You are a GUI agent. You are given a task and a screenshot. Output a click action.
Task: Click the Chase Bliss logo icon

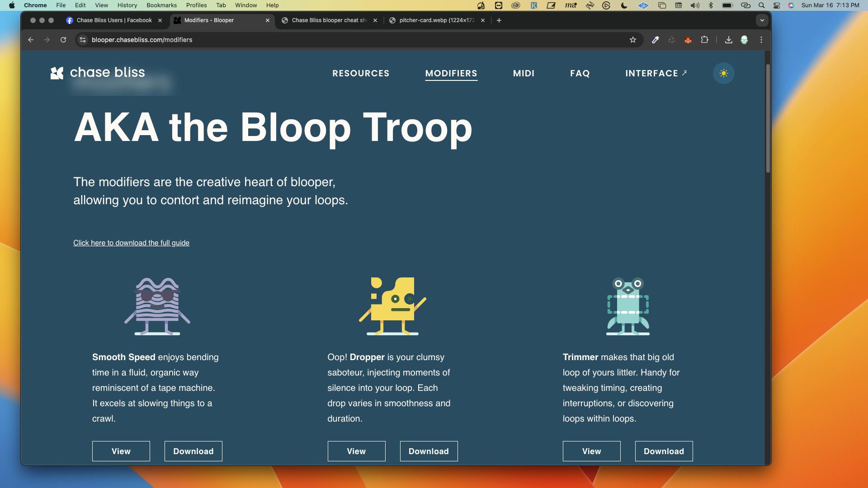coord(57,73)
